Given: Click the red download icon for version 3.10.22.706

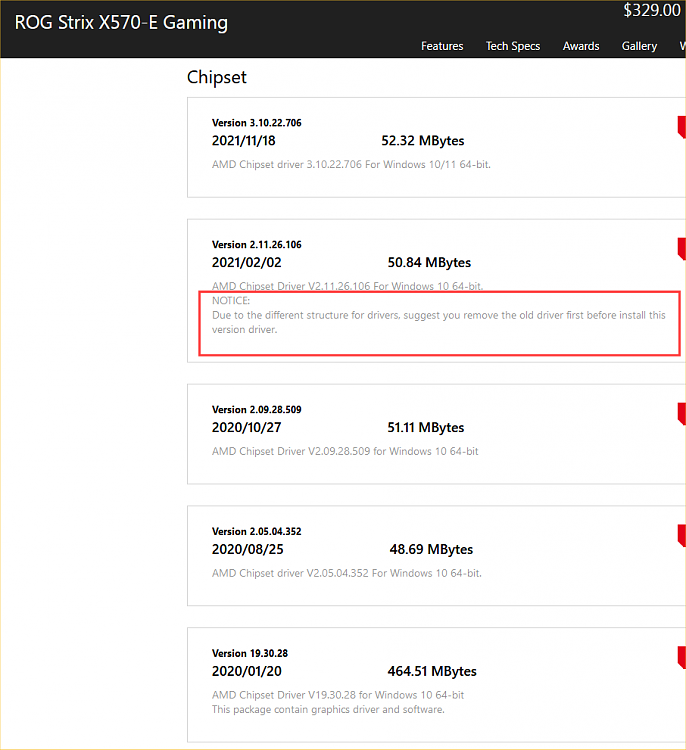Looking at the screenshot, I should [682, 127].
